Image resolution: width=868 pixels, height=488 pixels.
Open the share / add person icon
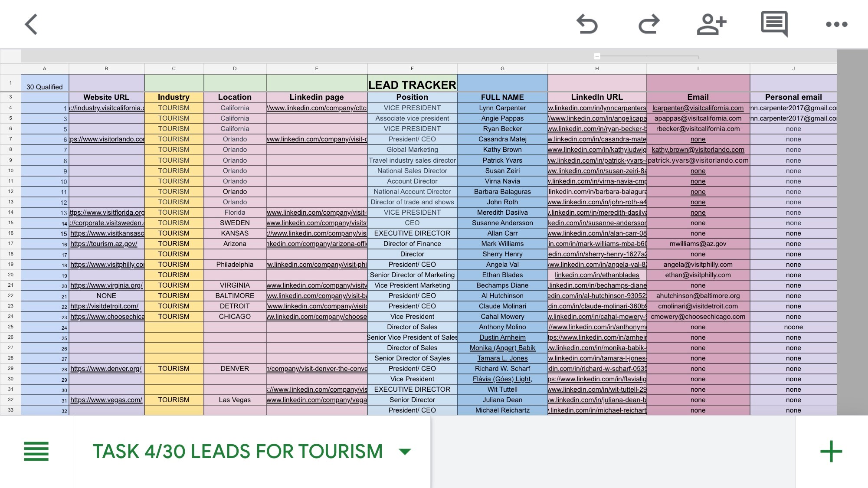tap(711, 24)
